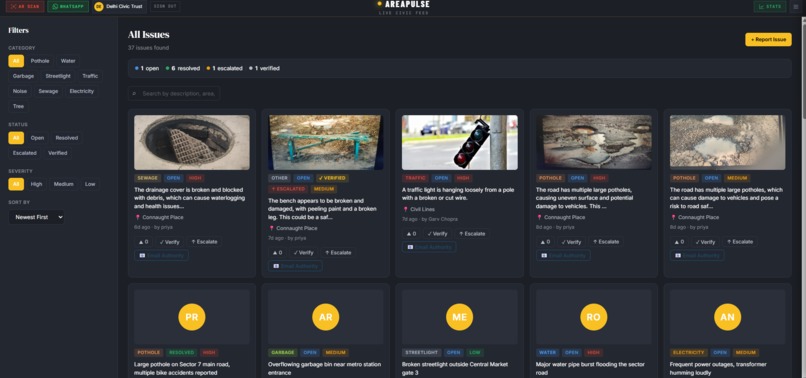Verify the traffic light issue
Image resolution: width=806 pixels, height=378 pixels.
[437, 233]
